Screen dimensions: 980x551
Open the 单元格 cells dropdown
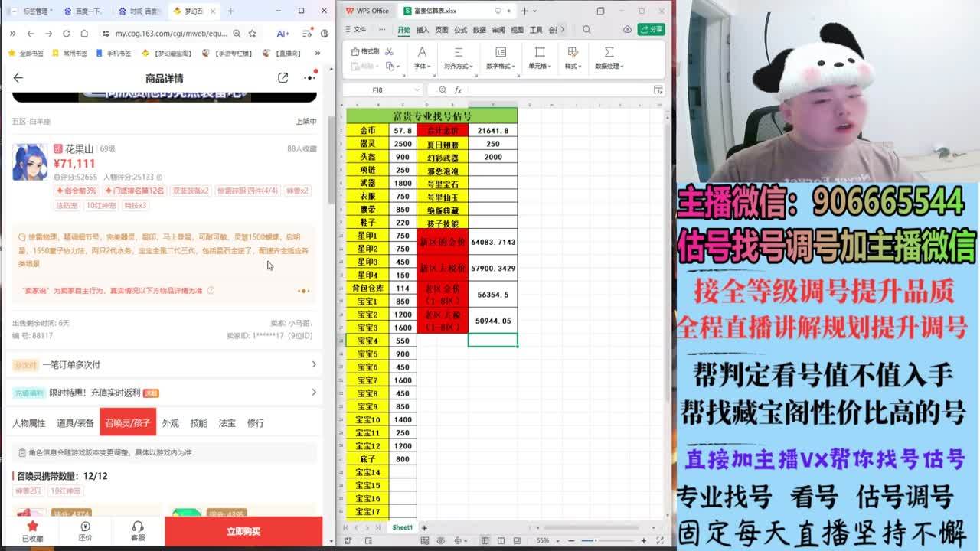tap(540, 57)
